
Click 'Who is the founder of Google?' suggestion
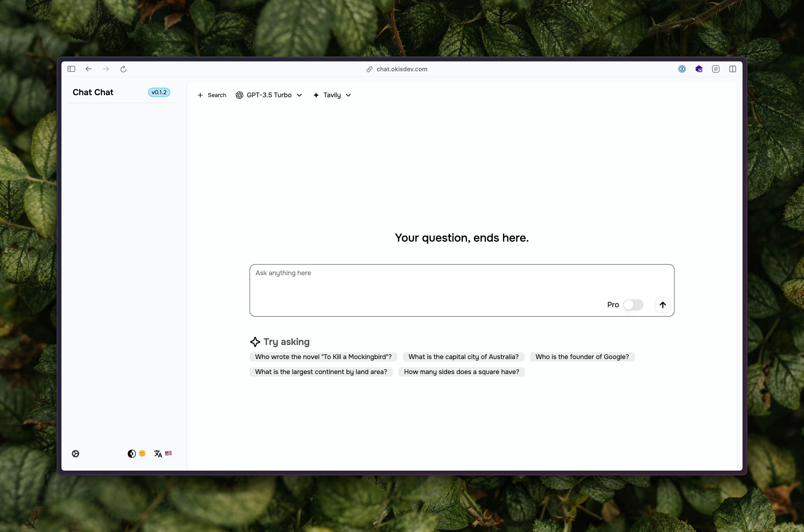(582, 356)
